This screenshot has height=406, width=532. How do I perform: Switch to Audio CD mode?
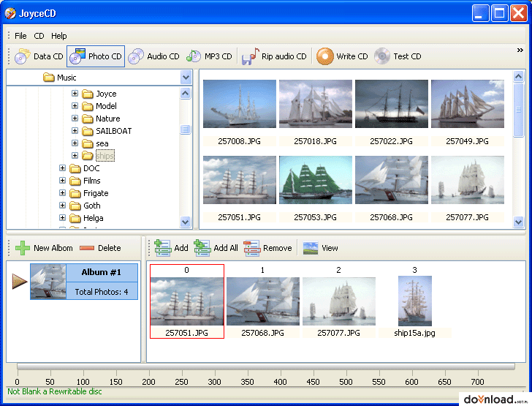pyautogui.click(x=153, y=56)
